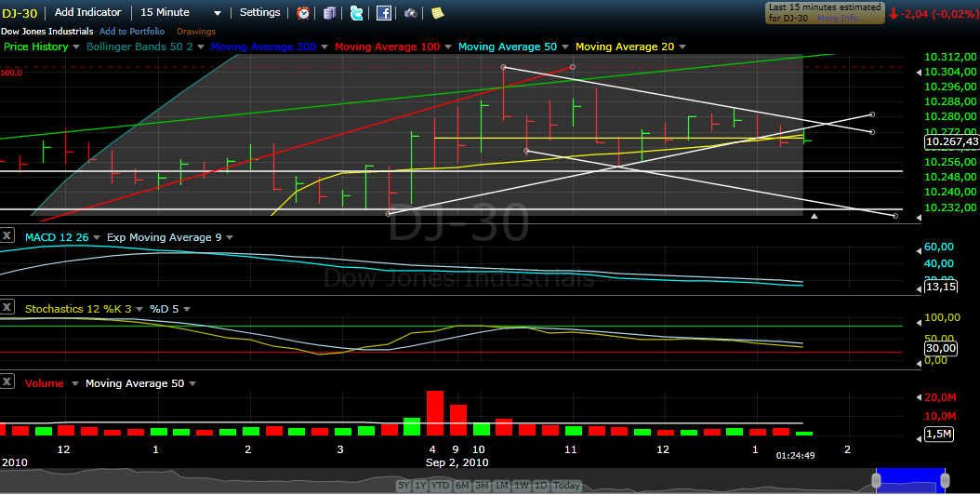Share chart via Twitter icon

[356, 12]
